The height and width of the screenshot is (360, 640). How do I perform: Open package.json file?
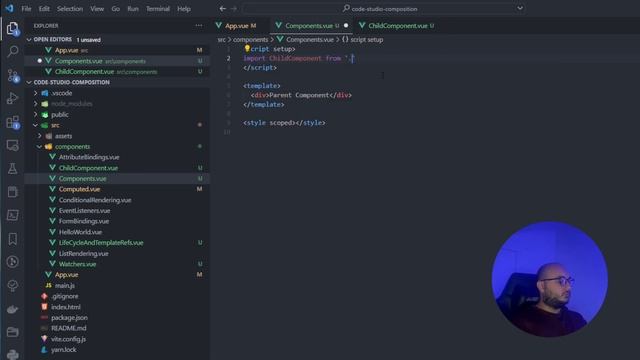pyautogui.click(x=118, y=318)
